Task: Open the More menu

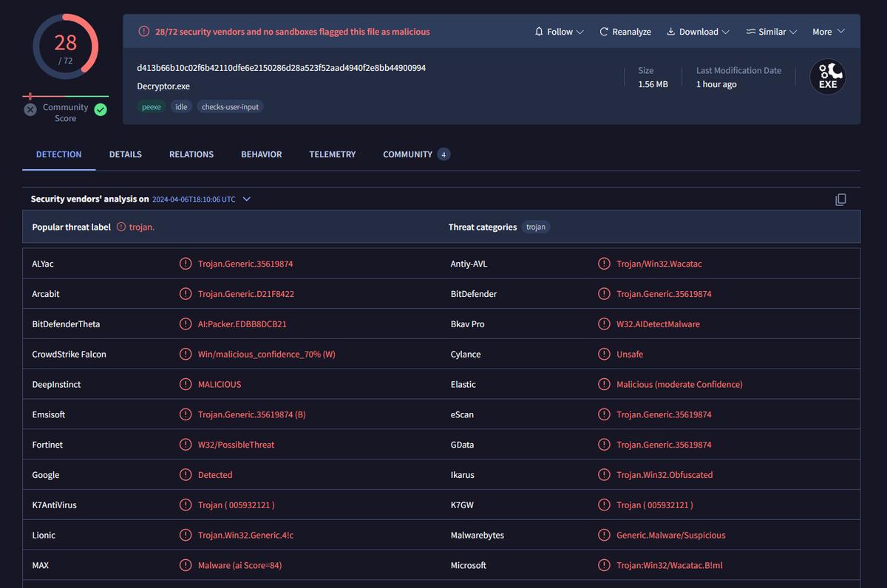Action: coord(829,32)
